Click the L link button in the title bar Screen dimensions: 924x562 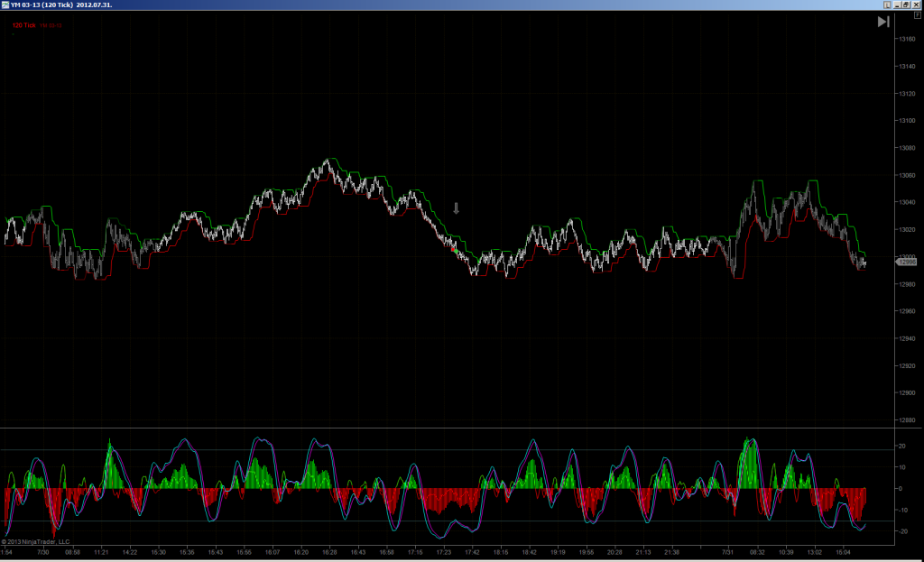point(887,5)
